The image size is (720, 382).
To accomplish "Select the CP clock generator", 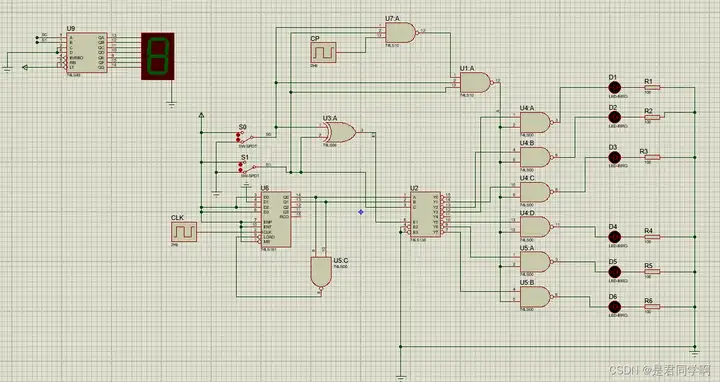I will [x=323, y=52].
